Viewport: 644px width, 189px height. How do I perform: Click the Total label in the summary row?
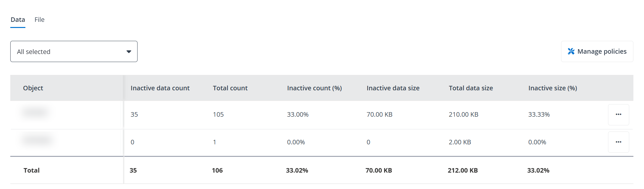31,170
